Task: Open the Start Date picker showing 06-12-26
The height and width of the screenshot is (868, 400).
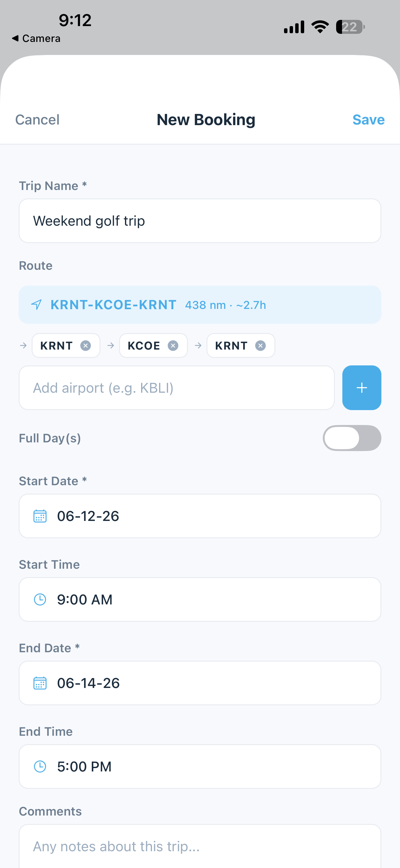Action: tap(200, 516)
